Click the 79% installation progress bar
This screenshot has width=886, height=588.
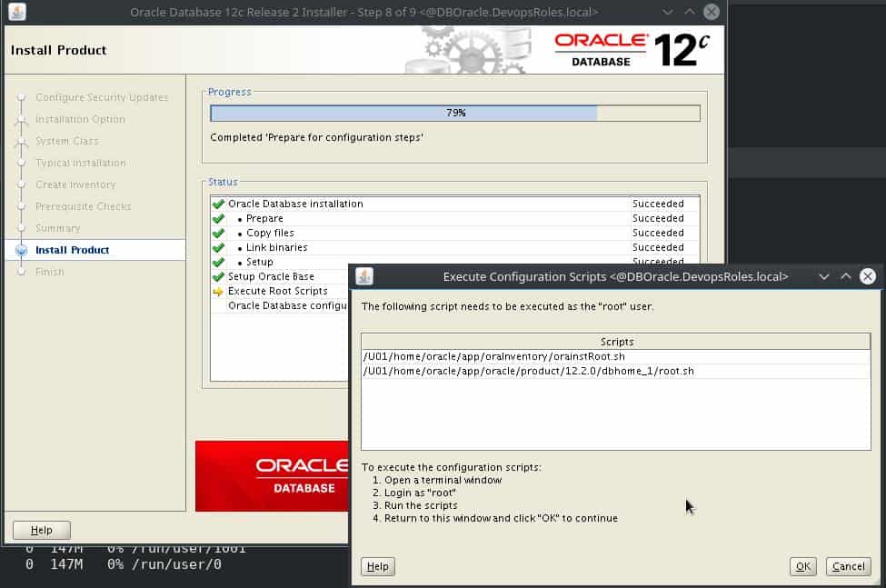(455, 113)
